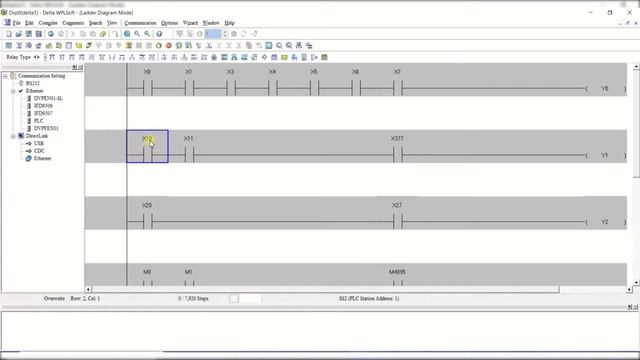Click the blue Help question-mark icon

[x=159, y=34]
